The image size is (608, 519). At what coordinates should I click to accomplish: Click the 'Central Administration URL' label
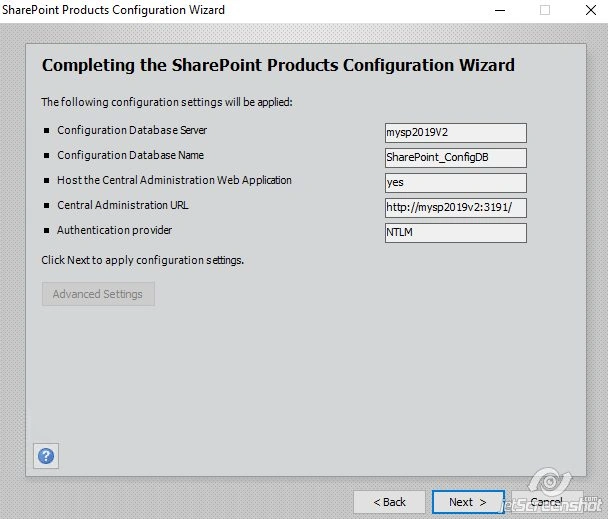[x=123, y=205]
